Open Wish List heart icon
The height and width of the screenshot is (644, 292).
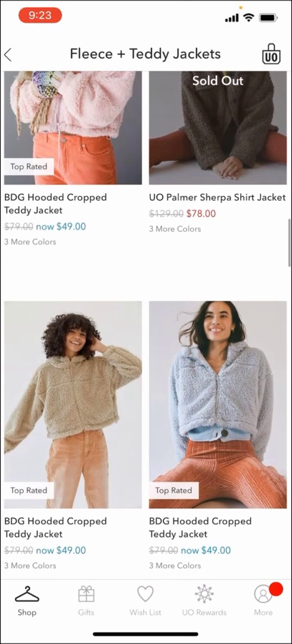tap(145, 594)
